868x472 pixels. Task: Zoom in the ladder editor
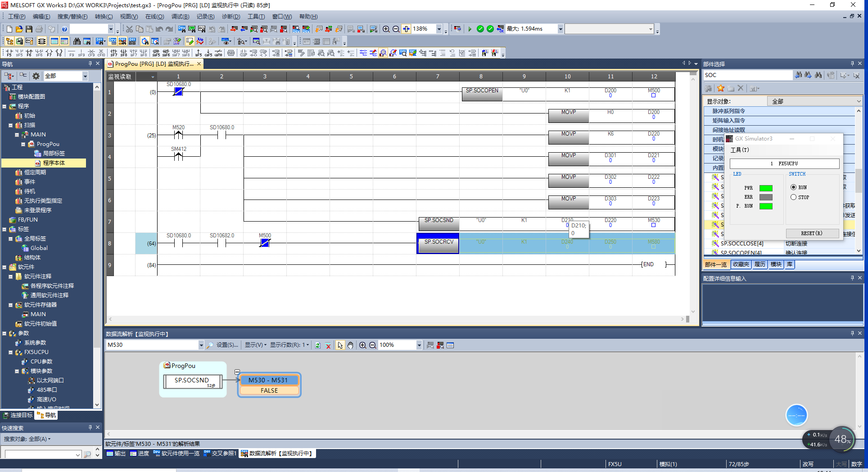pos(386,29)
